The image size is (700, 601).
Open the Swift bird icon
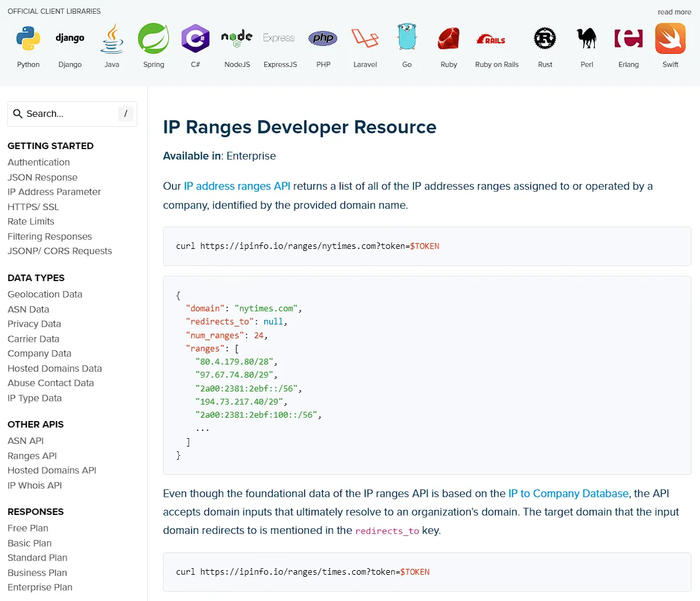tap(670, 38)
